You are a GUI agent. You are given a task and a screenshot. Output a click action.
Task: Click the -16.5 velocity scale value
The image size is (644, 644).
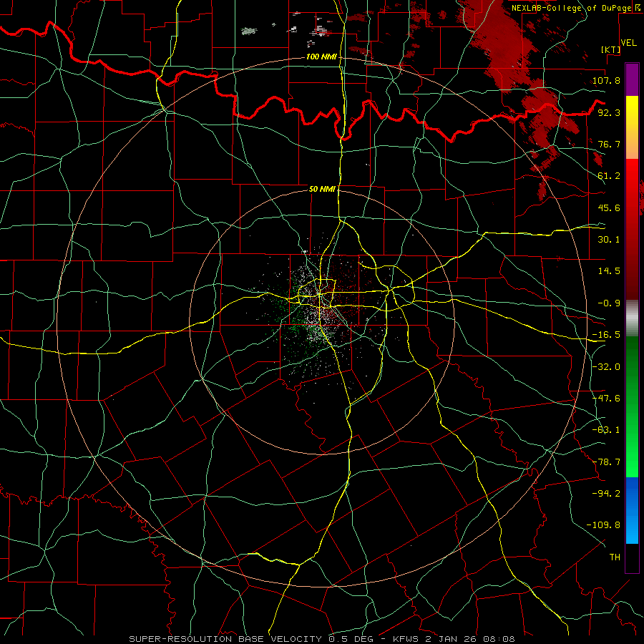click(x=606, y=335)
